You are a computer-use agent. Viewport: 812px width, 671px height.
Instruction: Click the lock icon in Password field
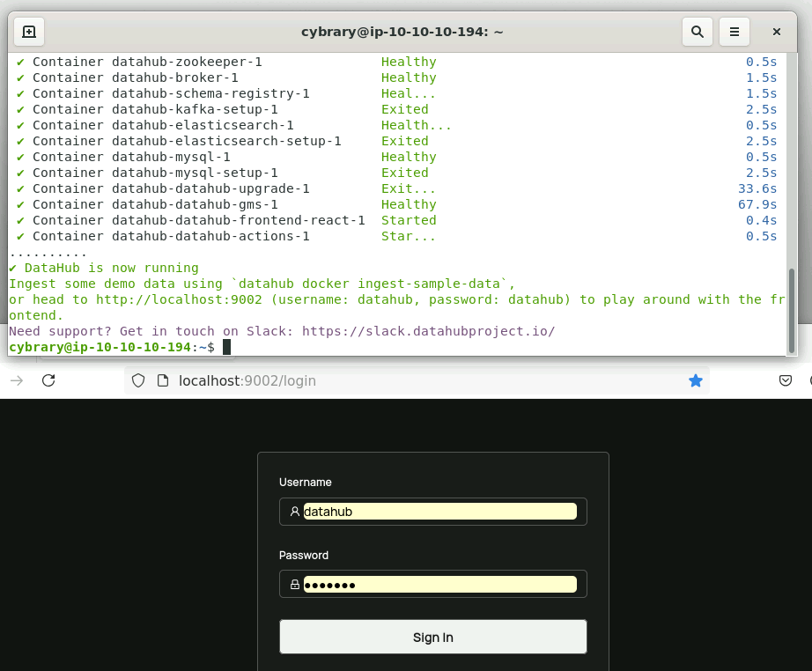click(295, 585)
